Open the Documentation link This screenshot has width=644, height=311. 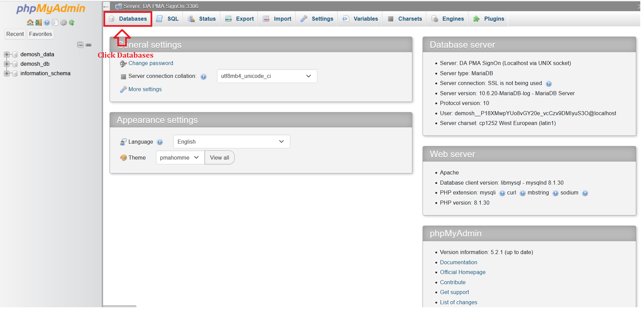458,263
